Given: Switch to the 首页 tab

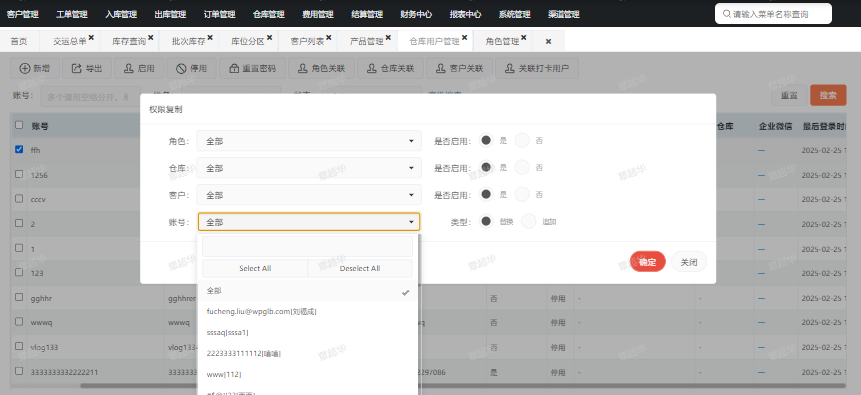Looking at the screenshot, I should coord(18,41).
